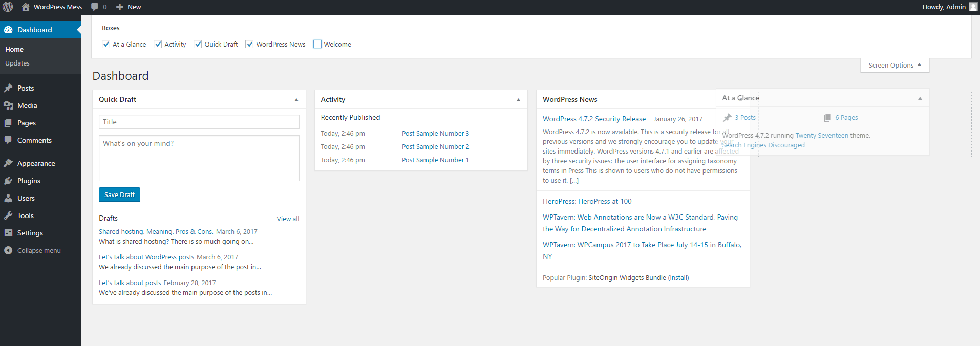This screenshot has height=346, width=980.
Task: Collapse the Quick Draft box
Action: [296, 100]
